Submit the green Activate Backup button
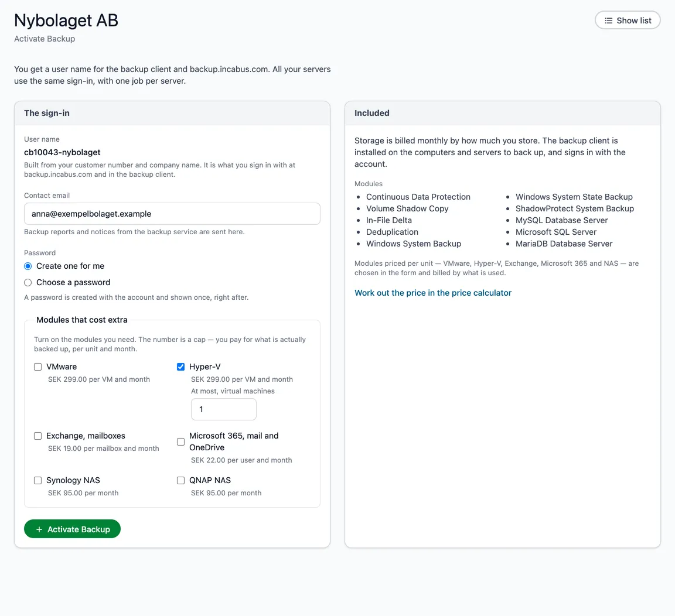This screenshot has width=675, height=616. point(72,529)
